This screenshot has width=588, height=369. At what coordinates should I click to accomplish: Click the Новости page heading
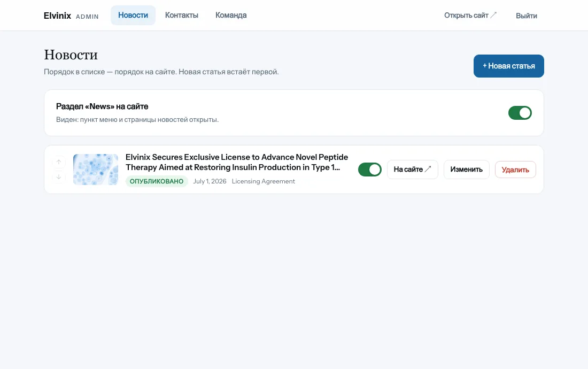71,55
